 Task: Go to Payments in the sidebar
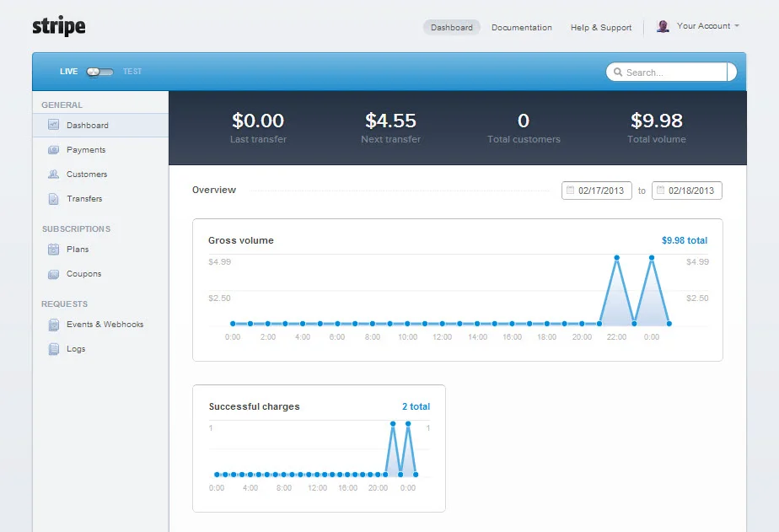pyautogui.click(x=86, y=149)
